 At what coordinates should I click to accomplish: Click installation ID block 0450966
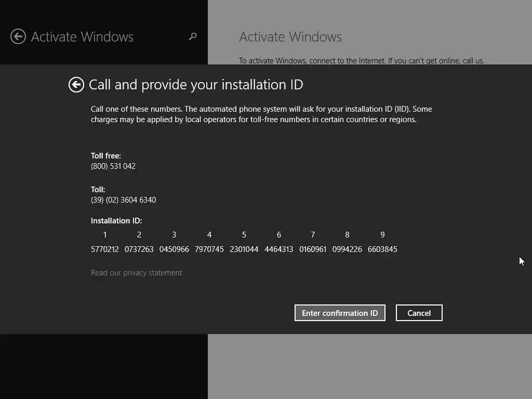tap(174, 249)
